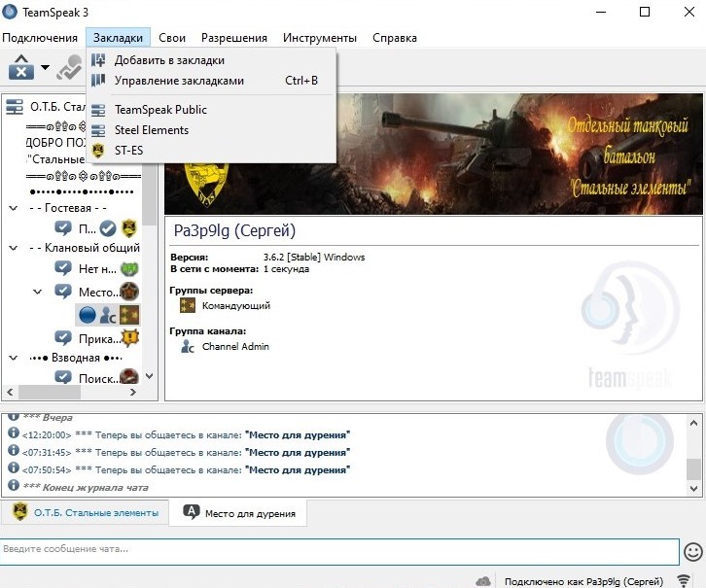
Task: Choose Управление закладками menu entry
Action: pos(211,81)
